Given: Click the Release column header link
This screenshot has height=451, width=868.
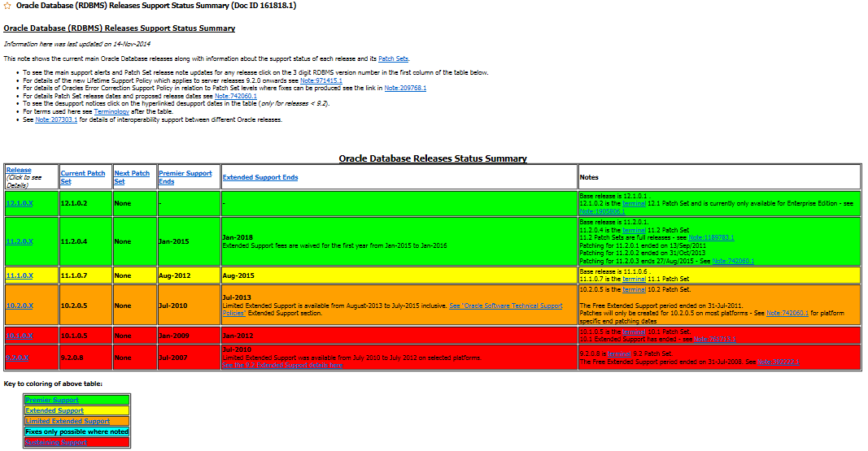Looking at the screenshot, I should click(19, 170).
